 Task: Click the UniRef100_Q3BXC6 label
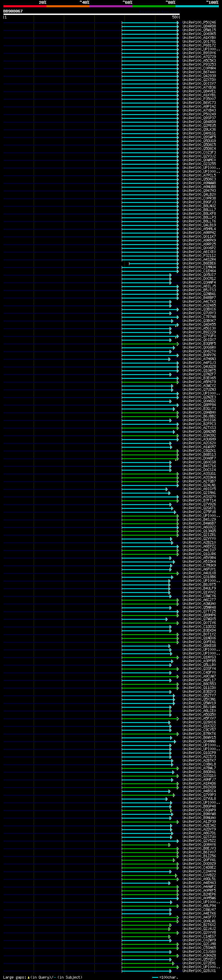click(x=199, y=309)
